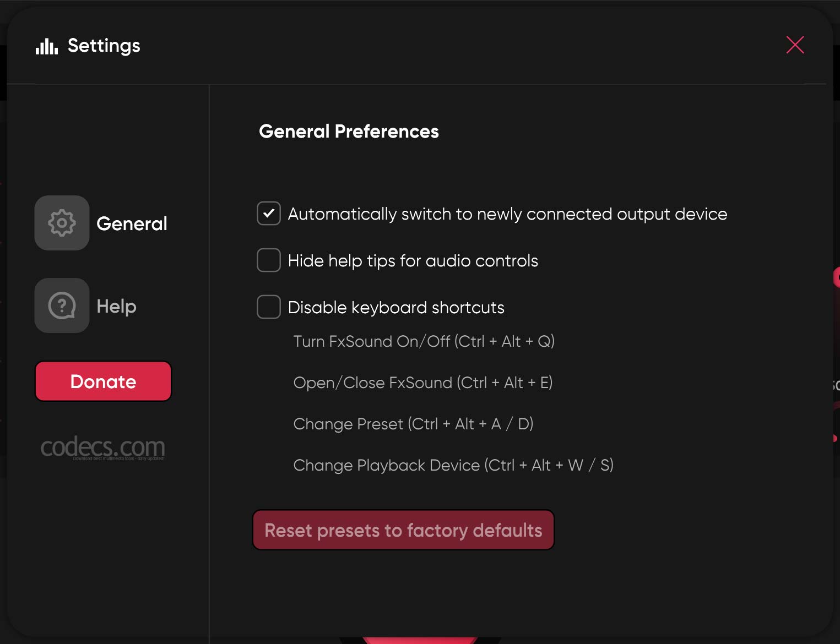Enable the Hide help tips checkbox
Viewport: 840px width, 644px height.
tap(269, 260)
